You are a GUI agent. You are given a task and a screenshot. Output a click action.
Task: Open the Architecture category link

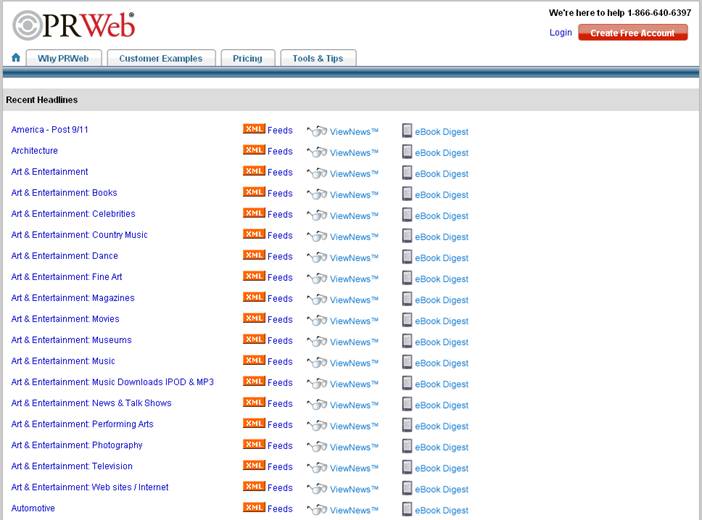tap(34, 150)
